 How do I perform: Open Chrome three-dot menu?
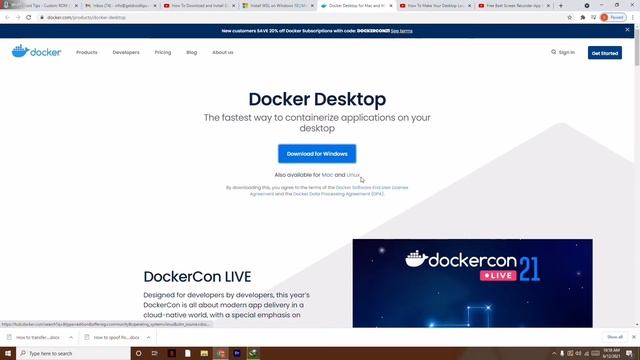[x=633, y=18]
